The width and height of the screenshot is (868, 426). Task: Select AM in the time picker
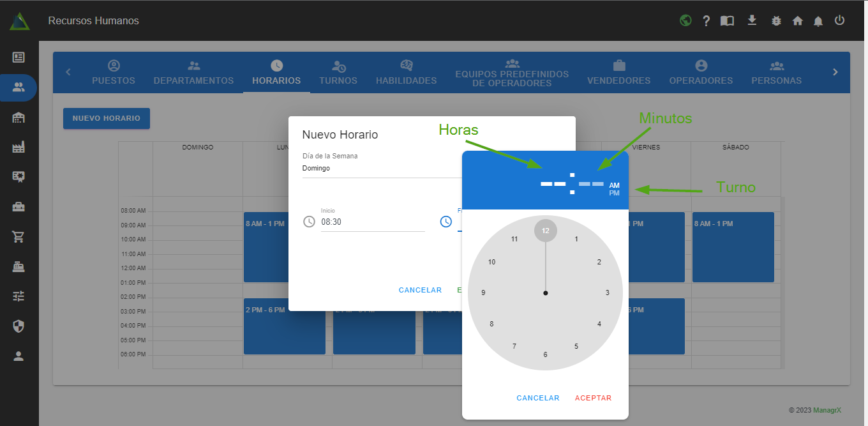click(614, 185)
